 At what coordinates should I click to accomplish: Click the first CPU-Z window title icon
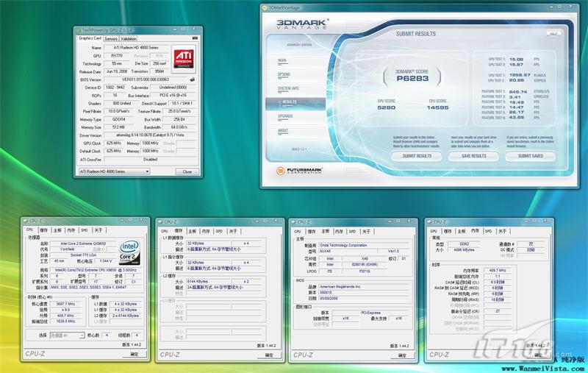click(26, 221)
